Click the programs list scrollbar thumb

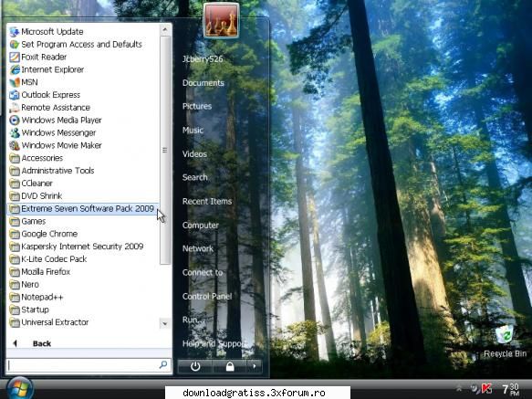[x=165, y=150]
